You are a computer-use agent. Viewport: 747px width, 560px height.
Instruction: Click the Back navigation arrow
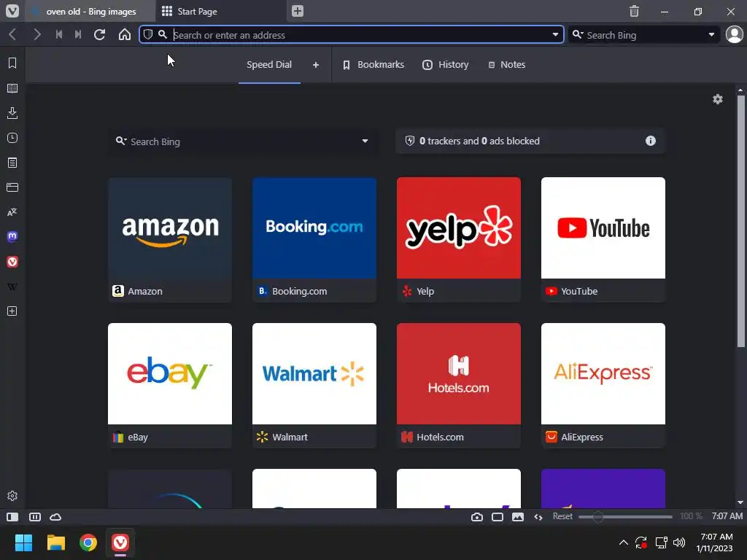(13, 34)
